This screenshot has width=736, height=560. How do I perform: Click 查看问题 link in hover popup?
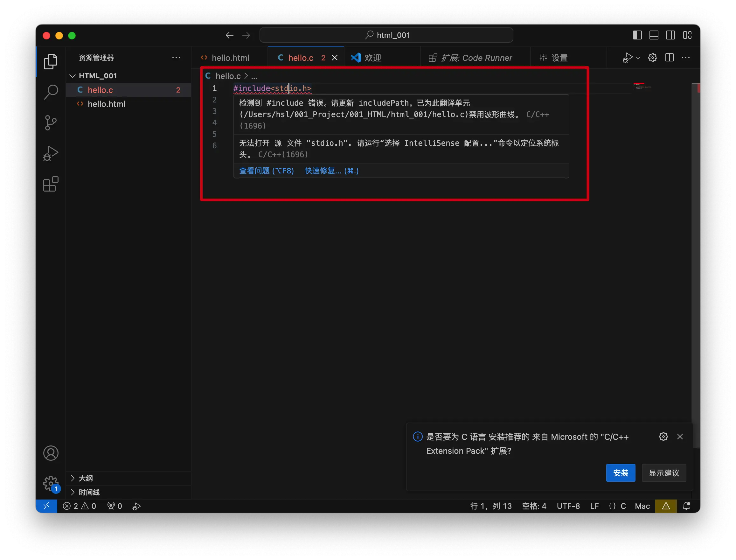tap(266, 171)
